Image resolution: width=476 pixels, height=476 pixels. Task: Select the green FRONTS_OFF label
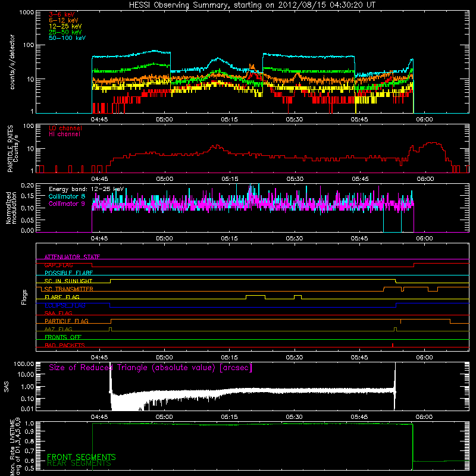(63, 337)
